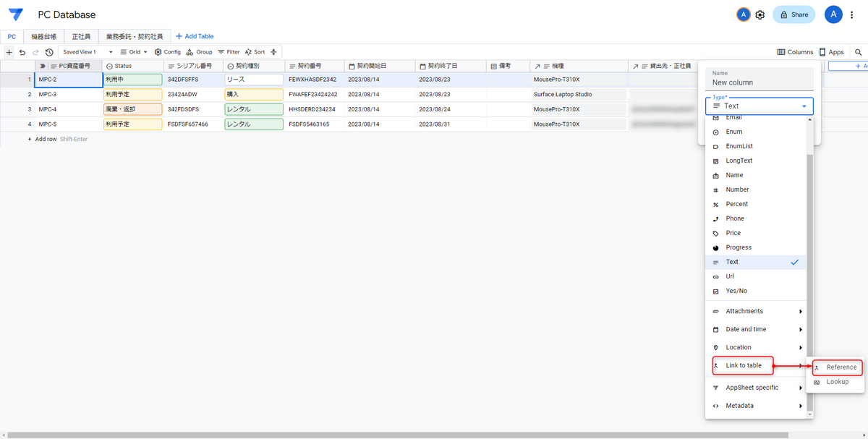Select the MPC-3 cell
This screenshot has height=439, width=868.
[69, 94]
